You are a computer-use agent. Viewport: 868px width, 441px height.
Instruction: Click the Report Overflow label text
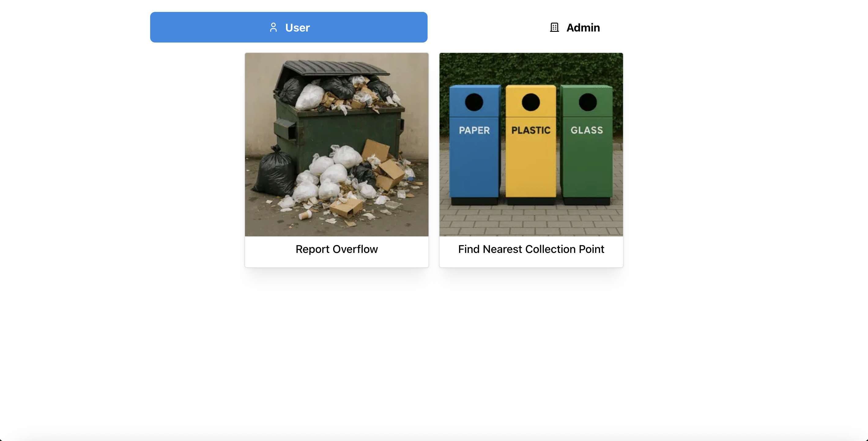pos(336,249)
